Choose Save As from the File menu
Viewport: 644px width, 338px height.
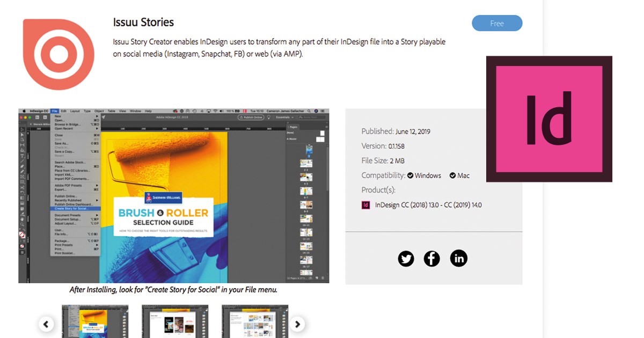[76, 143]
